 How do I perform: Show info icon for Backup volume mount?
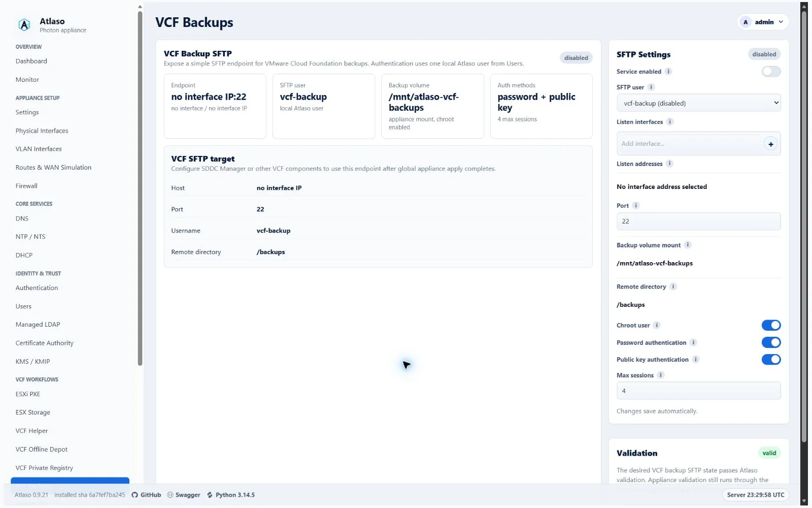click(x=688, y=245)
